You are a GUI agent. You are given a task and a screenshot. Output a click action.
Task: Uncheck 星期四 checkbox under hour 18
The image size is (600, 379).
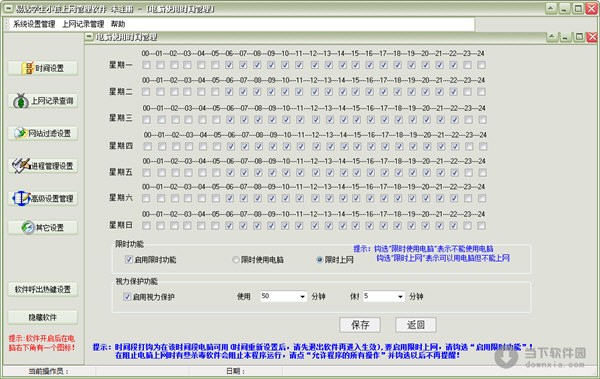(399, 146)
